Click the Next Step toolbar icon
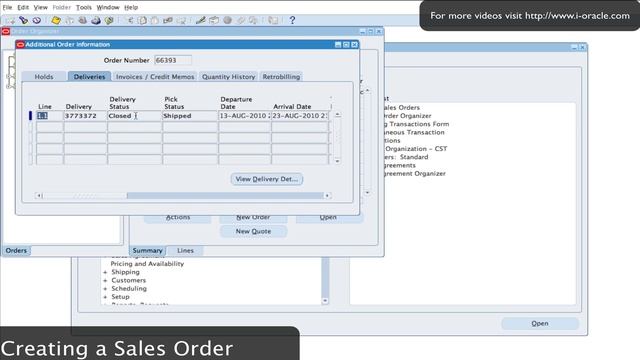Viewport: 640px width, 360px height. tap(69, 20)
